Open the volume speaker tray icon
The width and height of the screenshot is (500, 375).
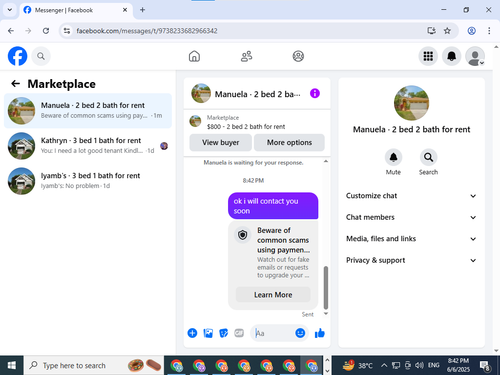(x=419, y=365)
